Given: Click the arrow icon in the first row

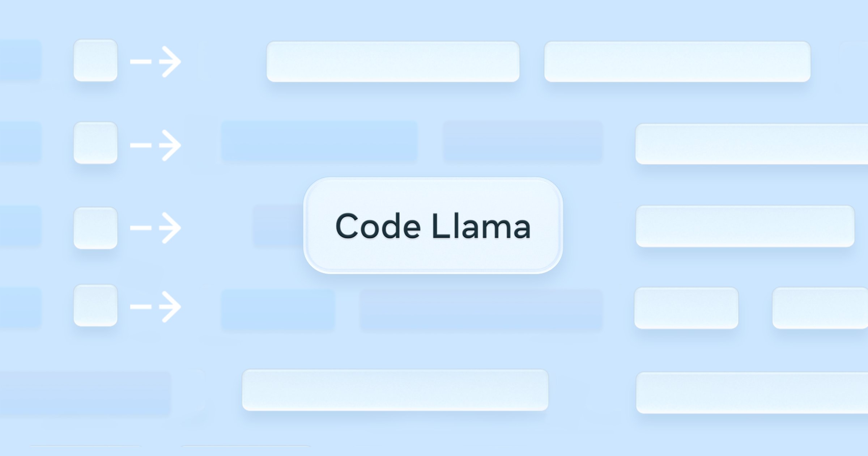Looking at the screenshot, I should pos(156,62).
